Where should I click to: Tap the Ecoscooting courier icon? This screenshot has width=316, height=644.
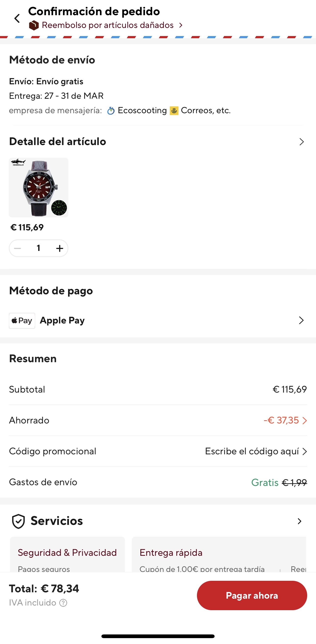click(x=111, y=111)
